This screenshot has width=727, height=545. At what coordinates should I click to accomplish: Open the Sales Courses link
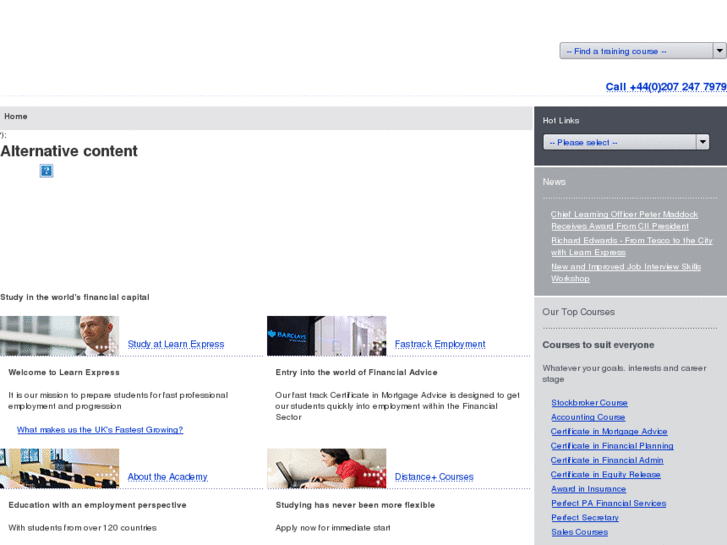580,532
